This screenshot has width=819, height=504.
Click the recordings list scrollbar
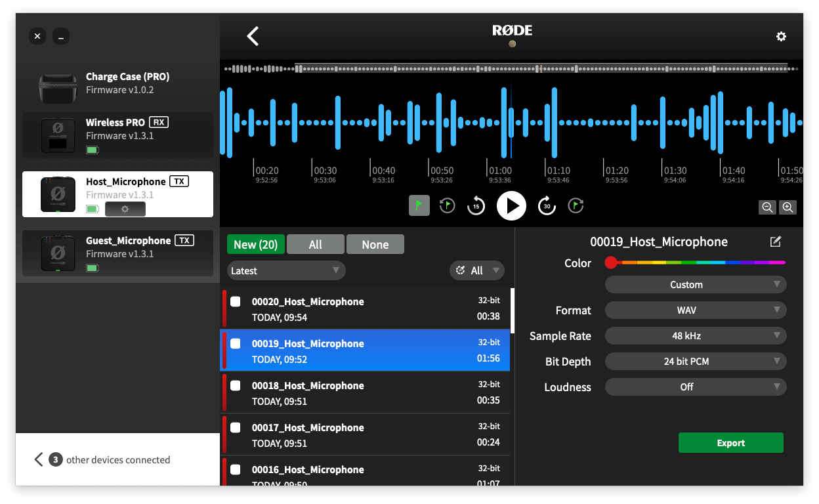click(512, 311)
